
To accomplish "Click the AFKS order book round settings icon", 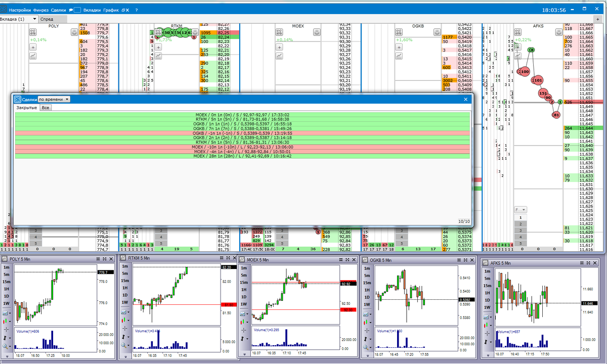I will (x=559, y=32).
